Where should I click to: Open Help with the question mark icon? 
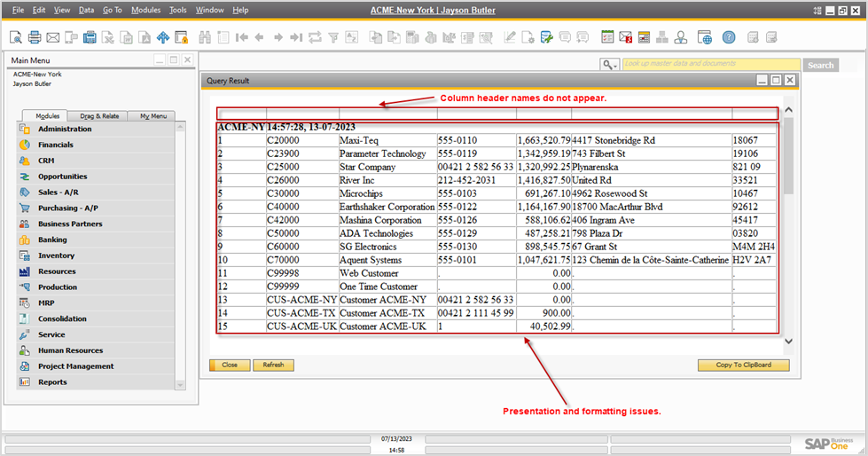point(728,37)
